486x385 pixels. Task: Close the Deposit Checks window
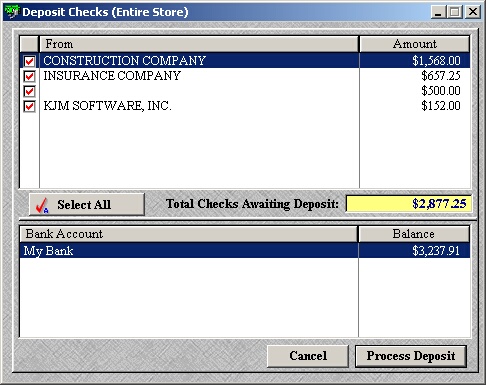(473, 12)
